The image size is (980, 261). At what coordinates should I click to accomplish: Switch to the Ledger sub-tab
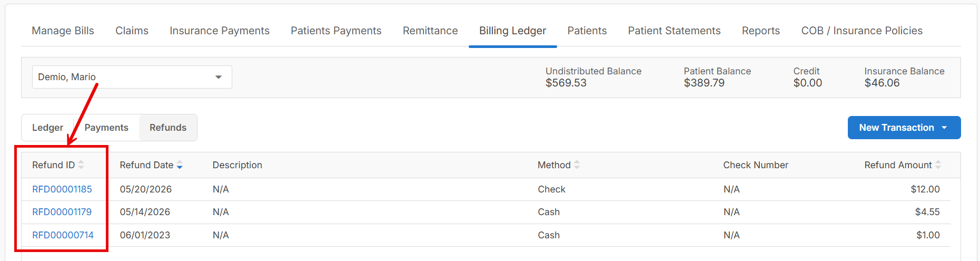coord(47,128)
